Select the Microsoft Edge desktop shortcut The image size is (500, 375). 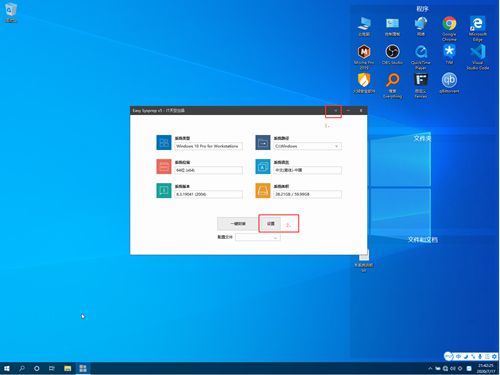pyautogui.click(x=478, y=28)
